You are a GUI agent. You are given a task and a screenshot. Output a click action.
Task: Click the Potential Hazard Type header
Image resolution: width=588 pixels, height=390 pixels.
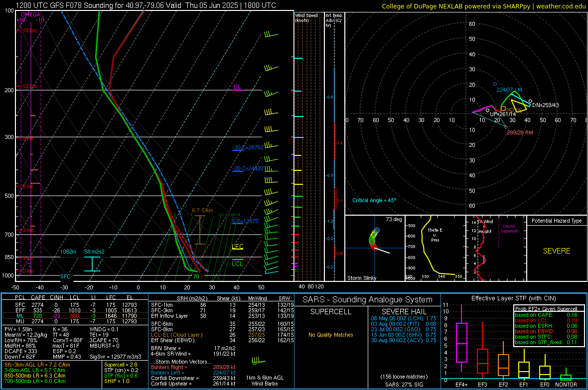pos(557,221)
